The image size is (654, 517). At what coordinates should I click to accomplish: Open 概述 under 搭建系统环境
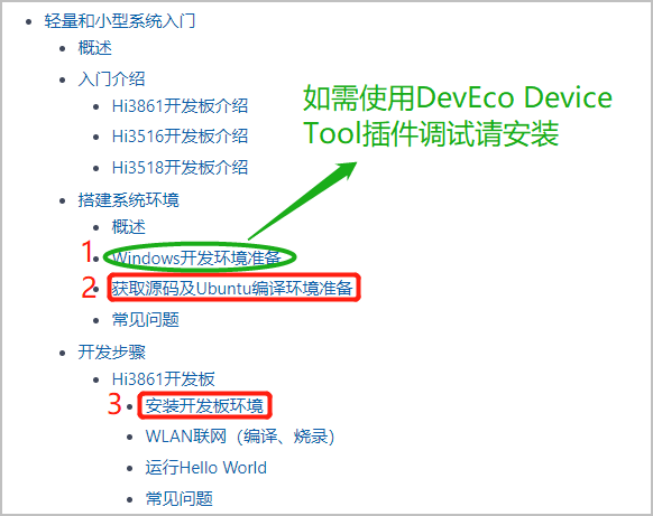point(128,227)
